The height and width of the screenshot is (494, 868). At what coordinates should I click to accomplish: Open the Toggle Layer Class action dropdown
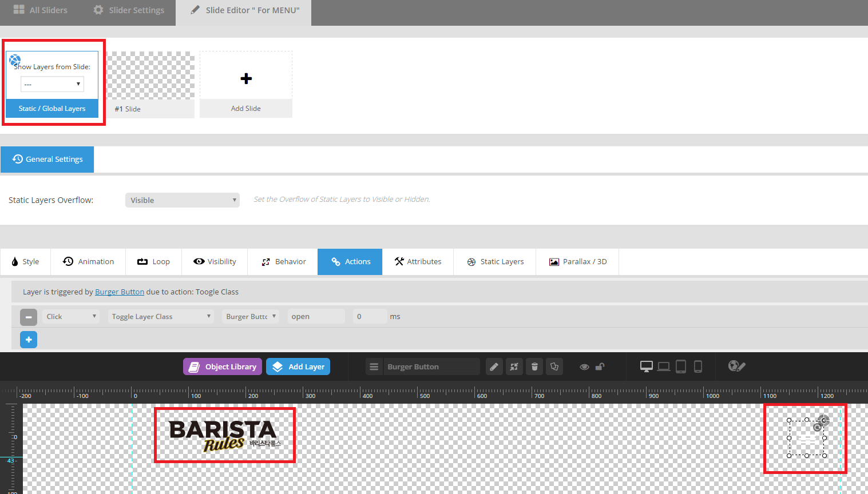point(161,317)
